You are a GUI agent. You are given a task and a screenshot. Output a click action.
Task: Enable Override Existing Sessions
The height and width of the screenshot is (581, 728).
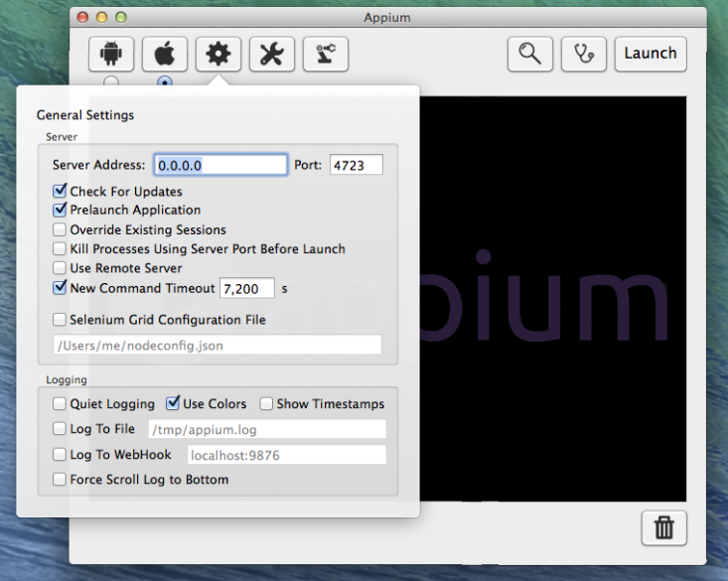click(60, 229)
